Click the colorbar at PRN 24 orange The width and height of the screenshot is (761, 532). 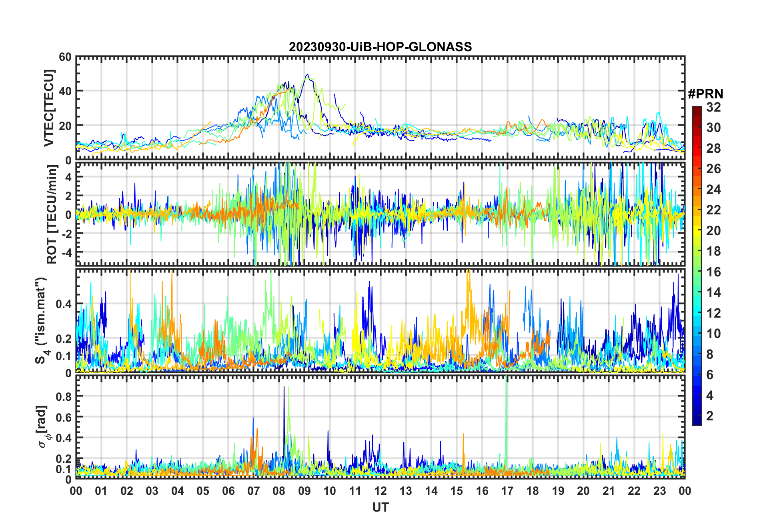click(x=697, y=190)
